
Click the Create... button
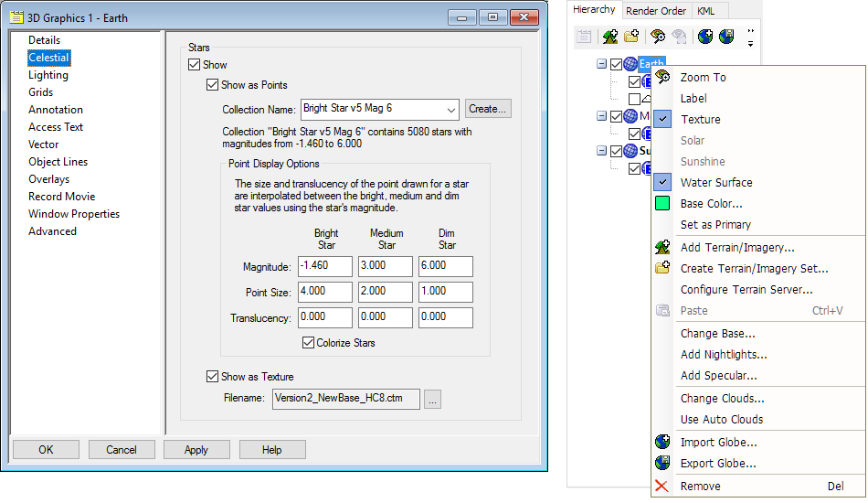pos(488,109)
